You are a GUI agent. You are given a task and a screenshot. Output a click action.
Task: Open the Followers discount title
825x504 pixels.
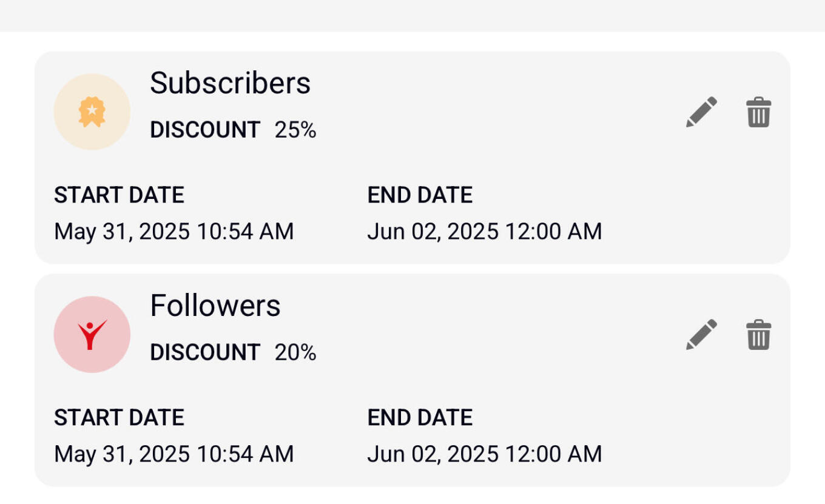(x=215, y=306)
